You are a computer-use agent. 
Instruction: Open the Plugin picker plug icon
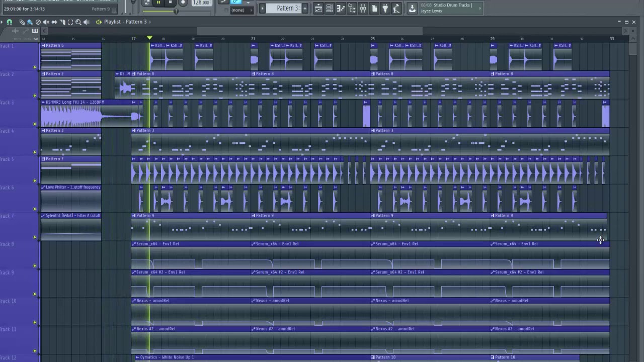pyautogui.click(x=385, y=8)
